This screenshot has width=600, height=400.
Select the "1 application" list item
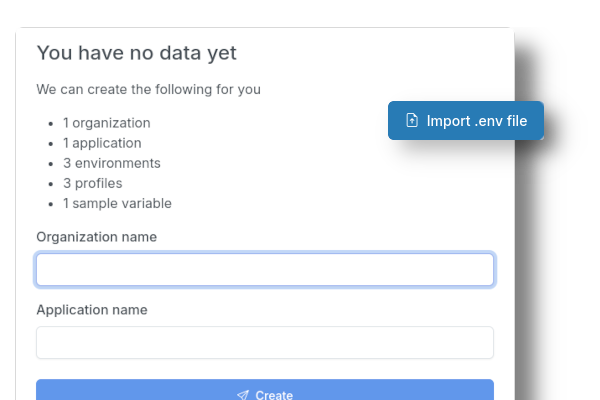(x=102, y=143)
